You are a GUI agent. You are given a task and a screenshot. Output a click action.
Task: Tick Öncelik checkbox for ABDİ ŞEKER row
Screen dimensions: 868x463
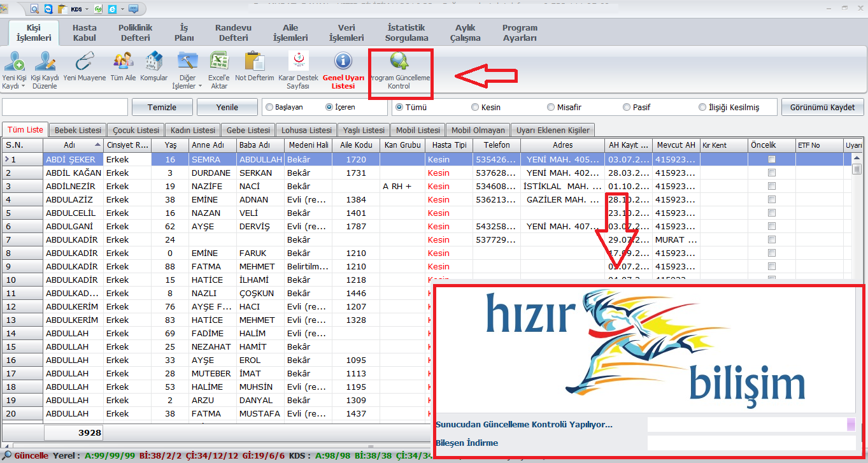point(772,159)
